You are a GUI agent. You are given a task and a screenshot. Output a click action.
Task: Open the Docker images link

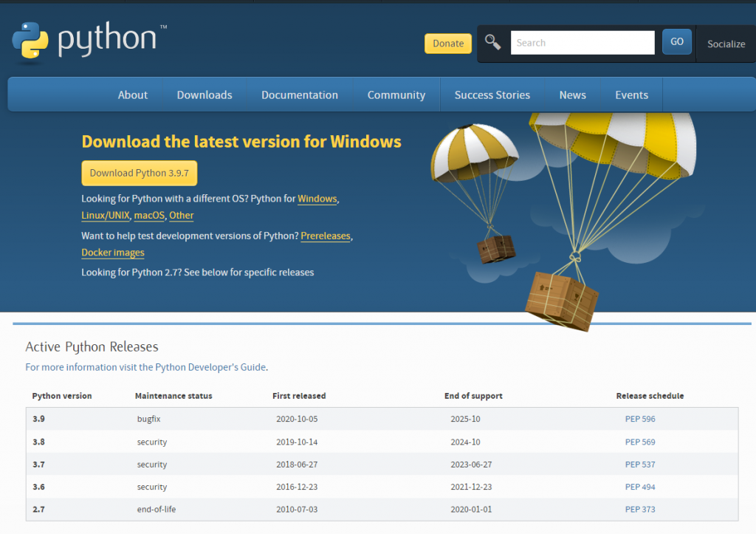coord(113,253)
